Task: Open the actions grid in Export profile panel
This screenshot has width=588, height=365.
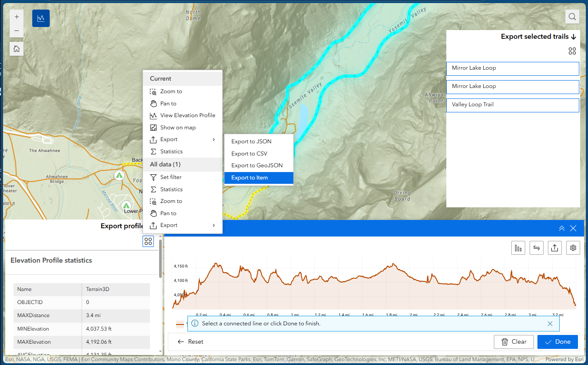Action: tap(148, 241)
